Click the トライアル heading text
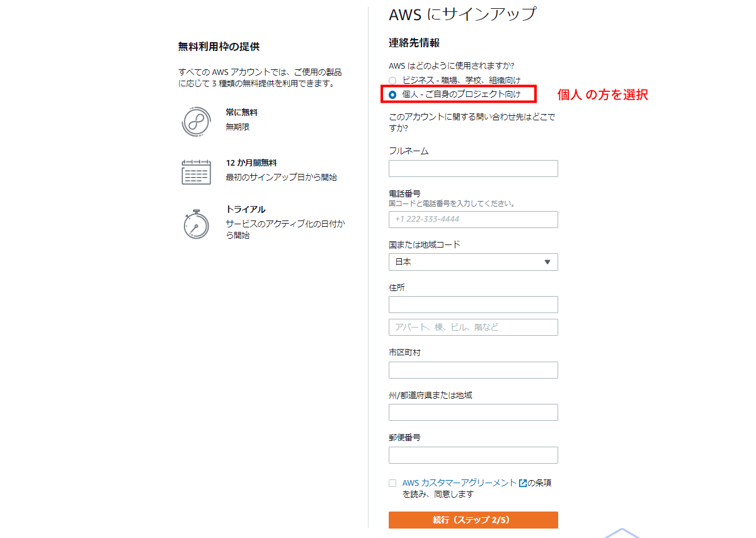The height and width of the screenshot is (538, 756). pos(246,210)
